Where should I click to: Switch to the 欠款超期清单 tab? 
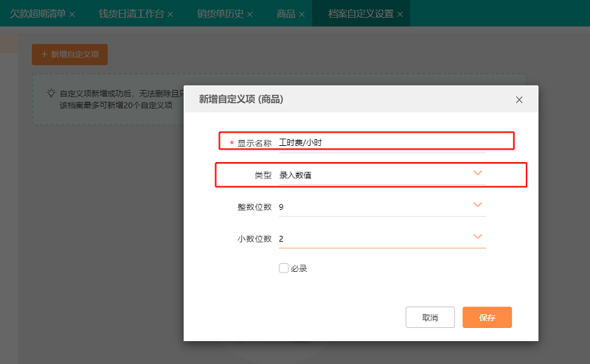click(37, 14)
